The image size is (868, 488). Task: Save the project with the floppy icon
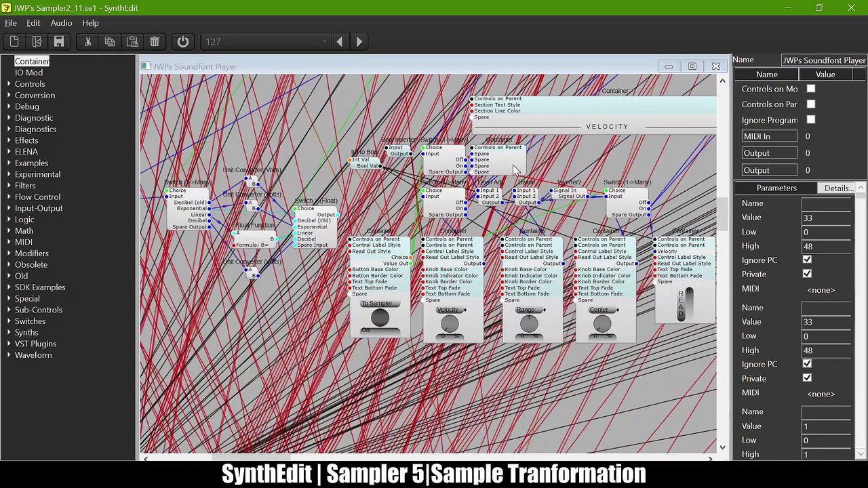59,42
